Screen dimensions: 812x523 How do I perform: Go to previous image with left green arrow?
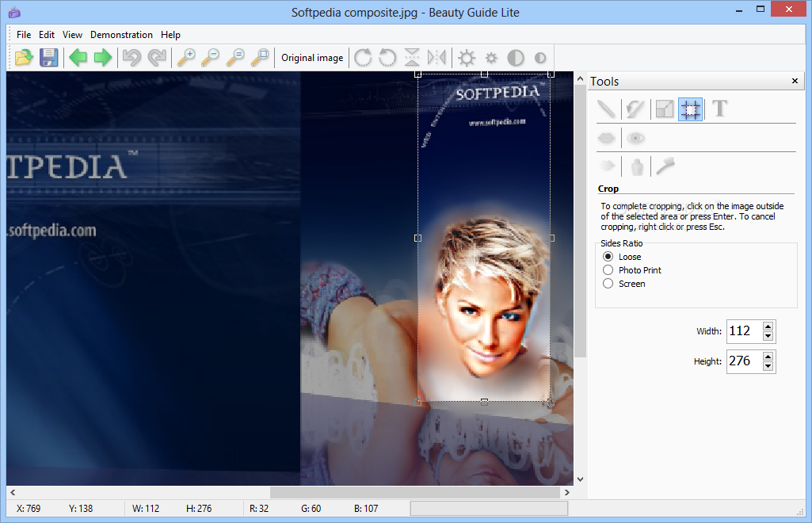(78, 58)
